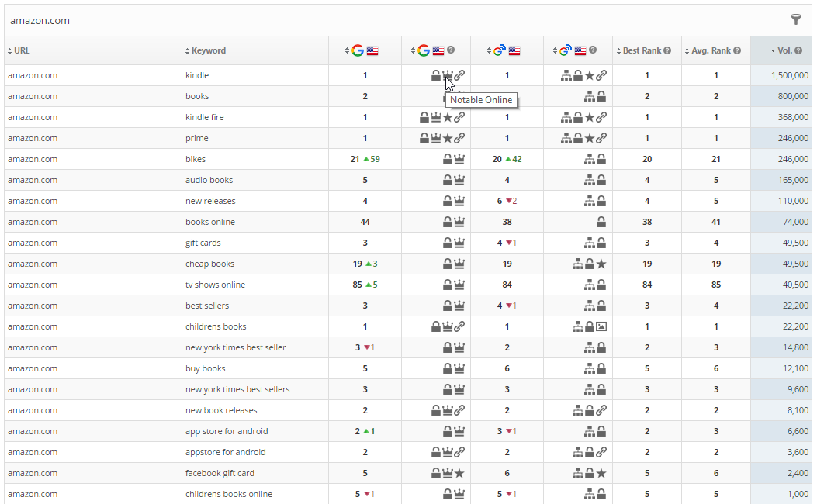Click crown icon in tv shows online row
This screenshot has height=504, width=817.
(x=459, y=285)
